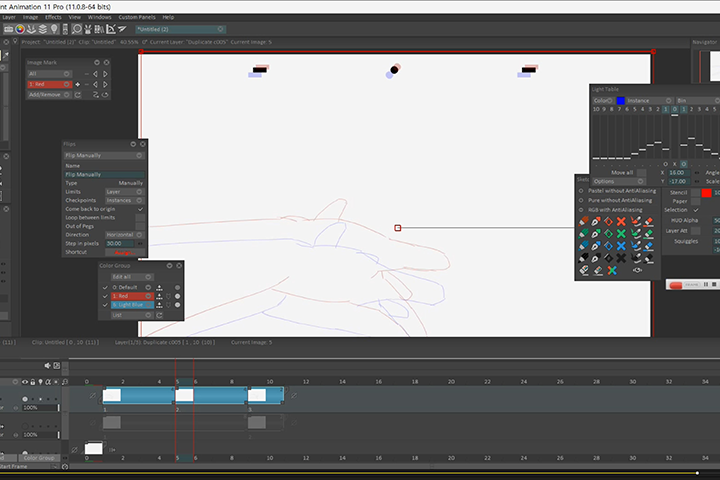This screenshot has width=720, height=480.
Task: Toggle the Selection checkbox
Action: pos(696,210)
